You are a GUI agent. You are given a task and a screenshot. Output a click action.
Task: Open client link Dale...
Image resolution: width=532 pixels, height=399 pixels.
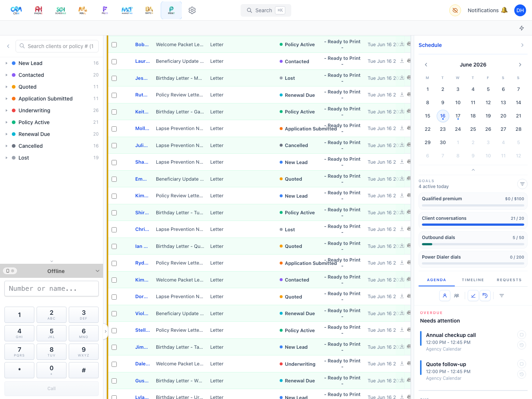click(x=142, y=364)
